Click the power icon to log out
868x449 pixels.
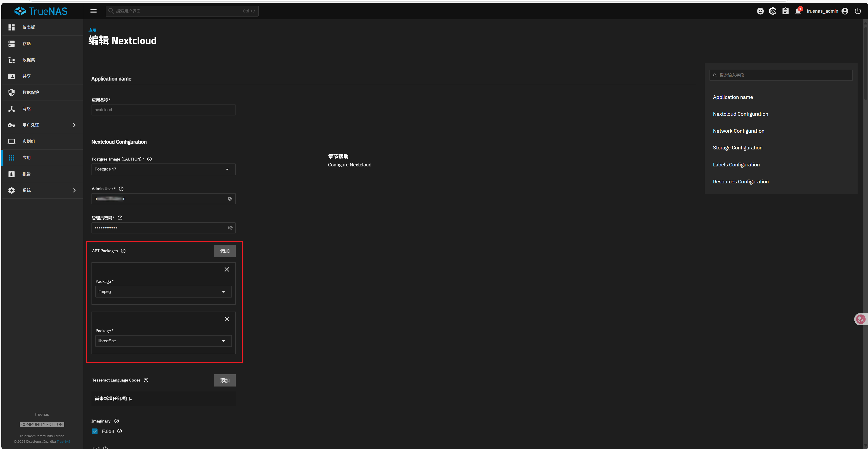pos(858,11)
